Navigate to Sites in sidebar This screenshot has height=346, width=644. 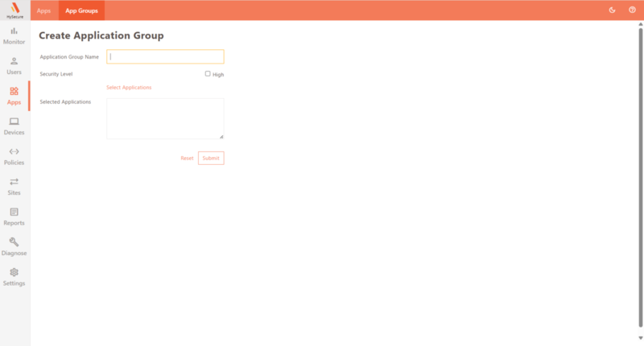pyautogui.click(x=14, y=187)
